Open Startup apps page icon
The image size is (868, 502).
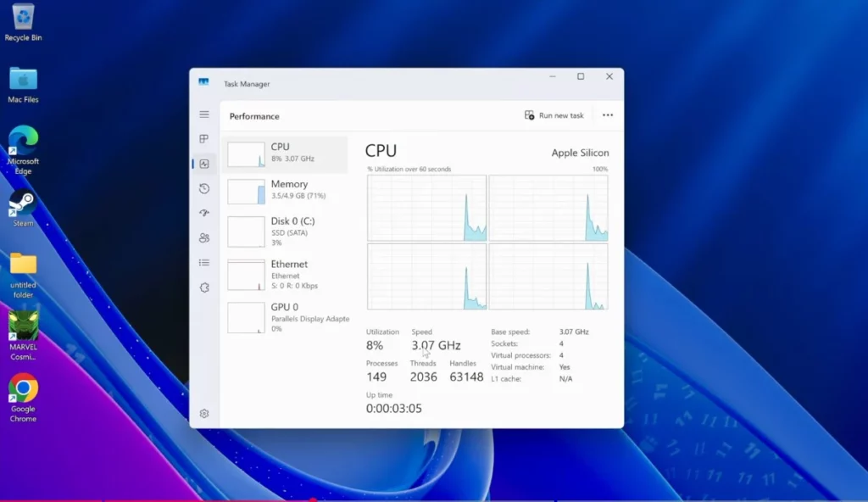(204, 214)
